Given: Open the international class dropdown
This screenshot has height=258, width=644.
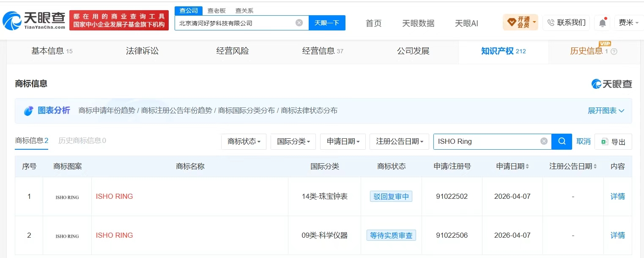Looking at the screenshot, I should coord(293,142).
